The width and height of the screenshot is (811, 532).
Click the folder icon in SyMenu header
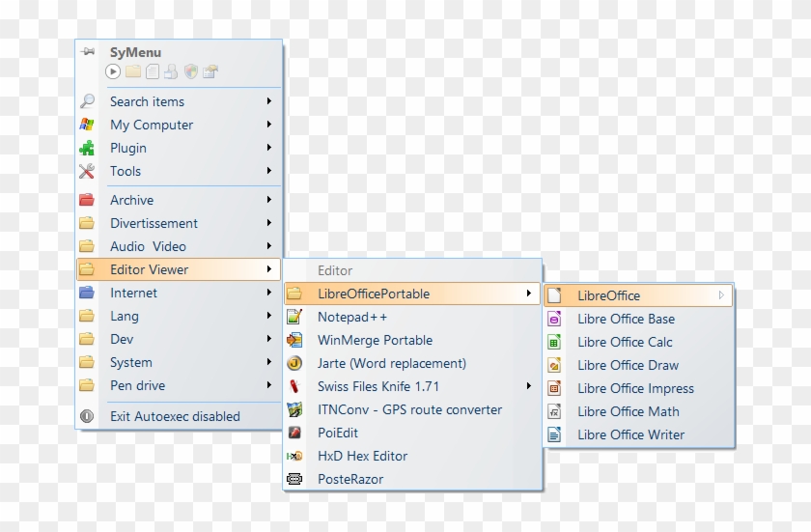(133, 71)
